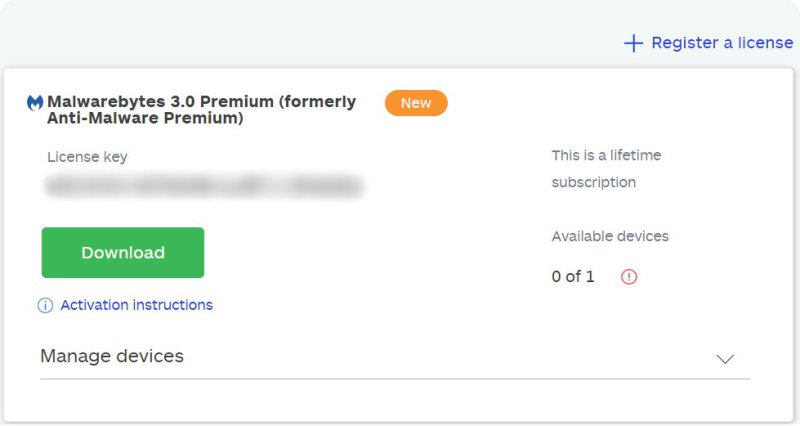
Task: Click the Manage devices section heading
Action: (x=112, y=356)
